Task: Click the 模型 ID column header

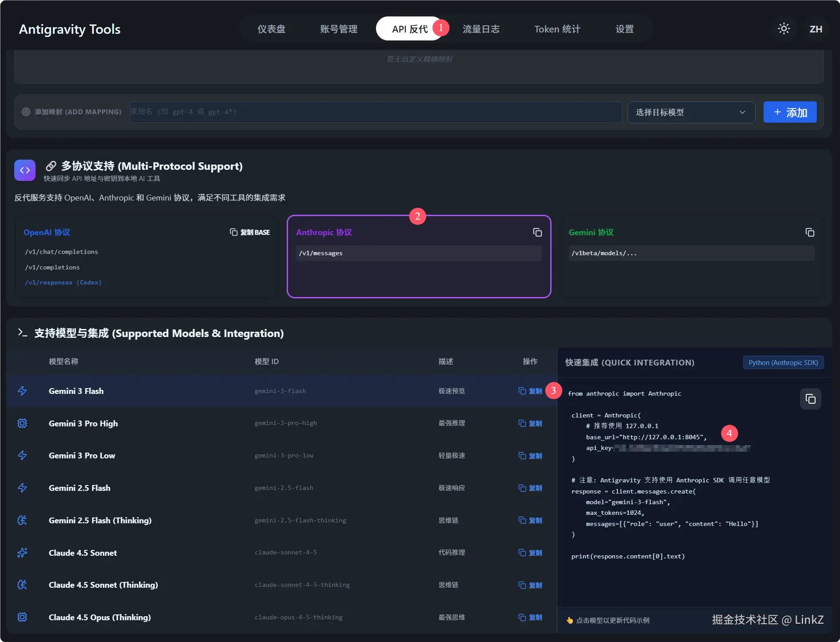Action: pos(267,361)
